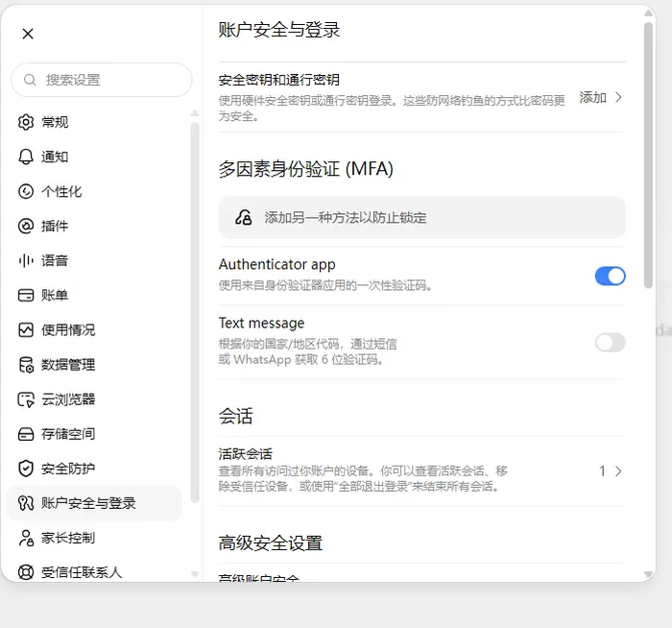This screenshot has width=672, height=628.
Task: Click the chevron next to 添加
Action: pyautogui.click(x=618, y=98)
